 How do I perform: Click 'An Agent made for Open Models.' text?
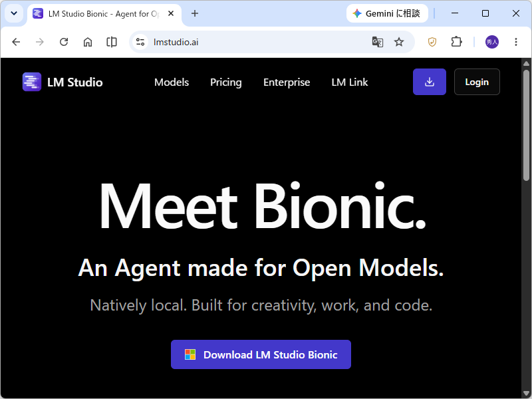pos(261,269)
